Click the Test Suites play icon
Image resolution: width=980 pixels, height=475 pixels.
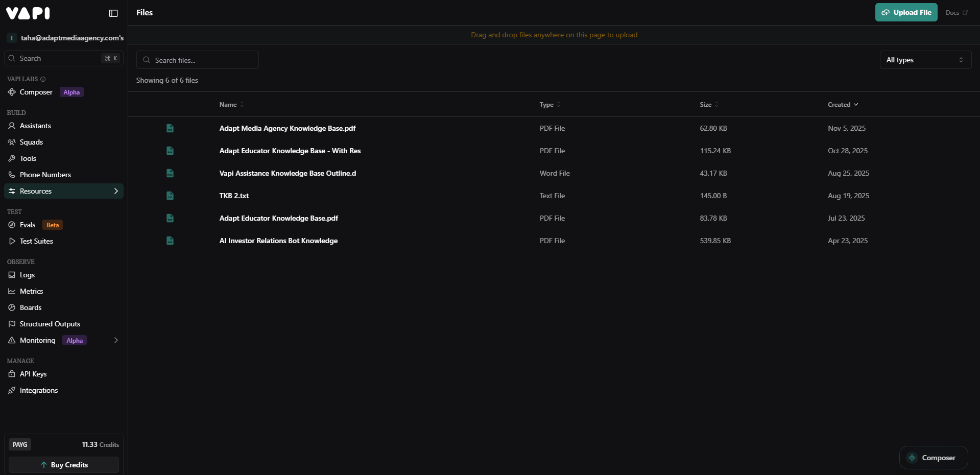point(12,241)
